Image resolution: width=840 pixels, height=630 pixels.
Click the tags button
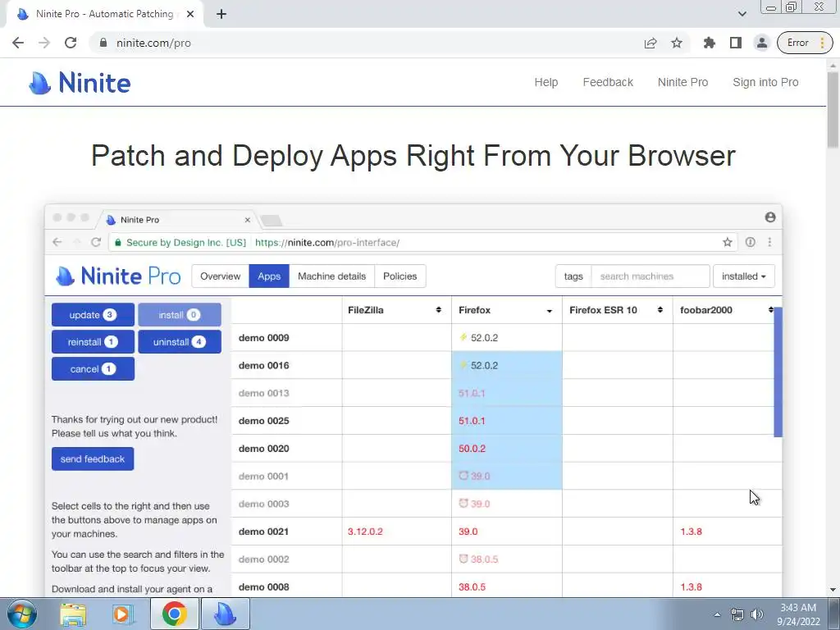(573, 276)
